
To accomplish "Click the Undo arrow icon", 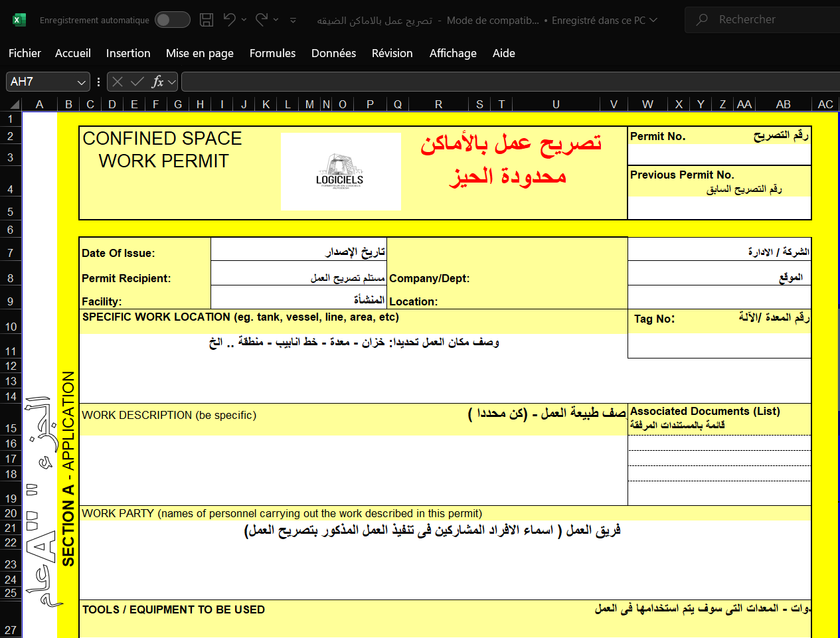I will pyautogui.click(x=230, y=19).
